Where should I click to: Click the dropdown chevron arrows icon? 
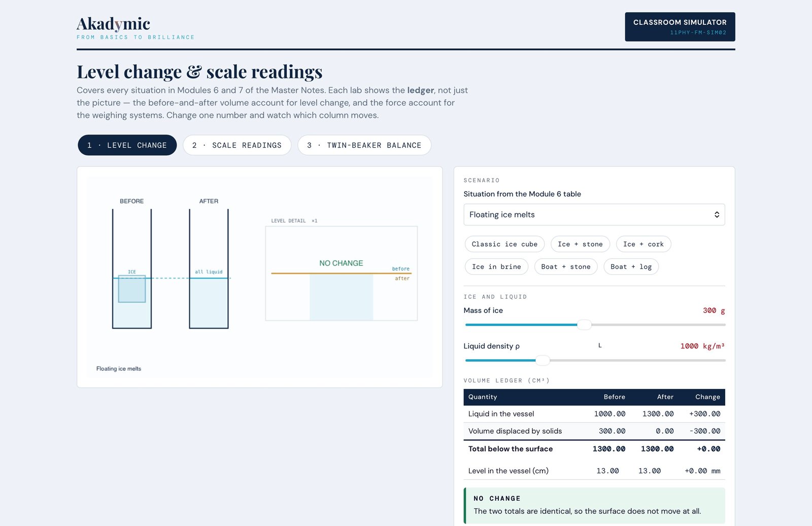717,215
